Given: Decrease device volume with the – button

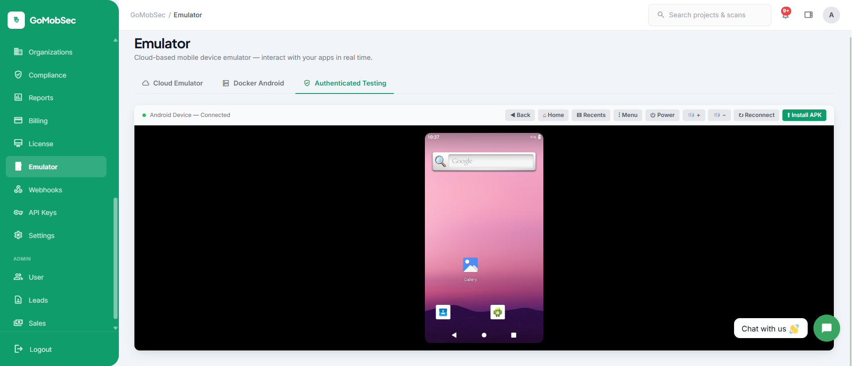Looking at the screenshot, I should tap(719, 115).
